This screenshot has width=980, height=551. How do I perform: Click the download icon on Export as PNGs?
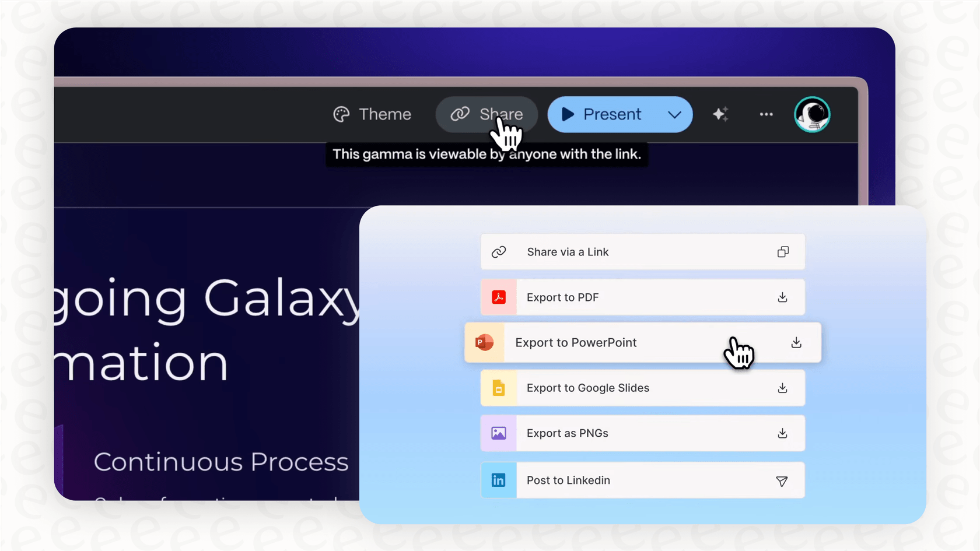(782, 433)
